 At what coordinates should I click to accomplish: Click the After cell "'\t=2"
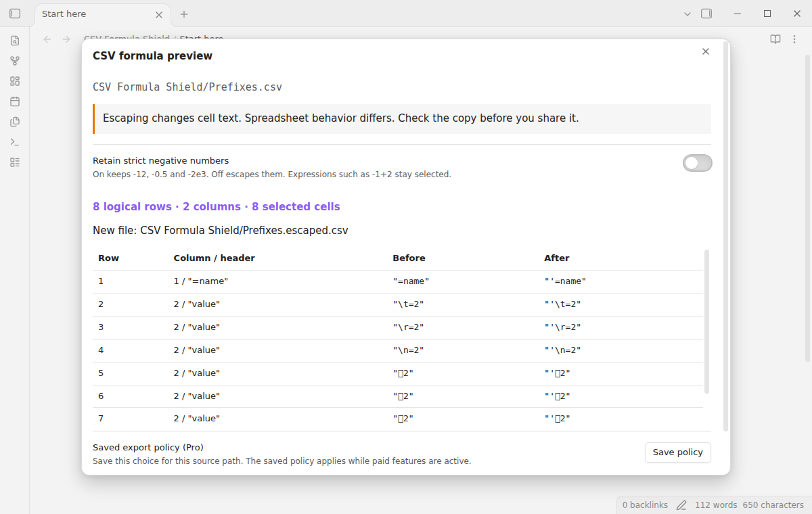[x=563, y=304]
